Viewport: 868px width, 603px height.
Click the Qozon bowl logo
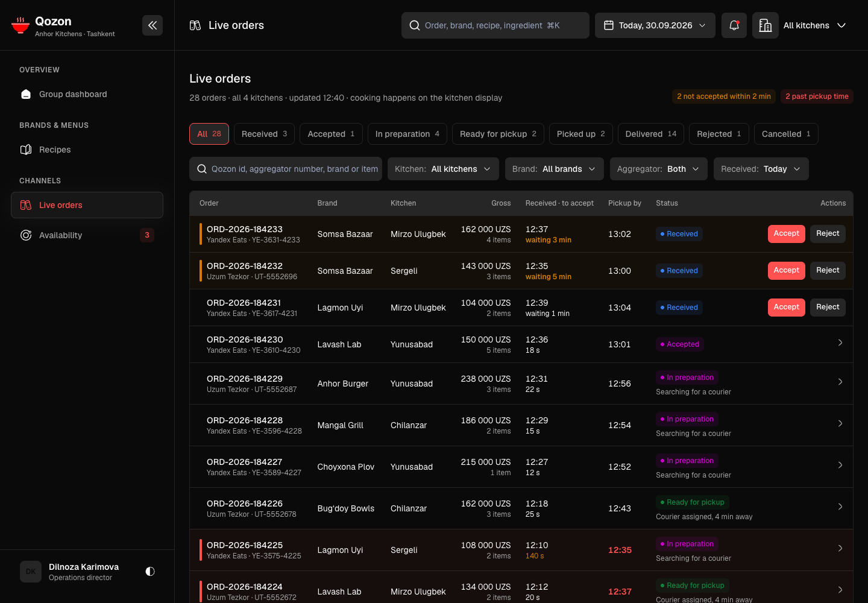tap(20, 25)
